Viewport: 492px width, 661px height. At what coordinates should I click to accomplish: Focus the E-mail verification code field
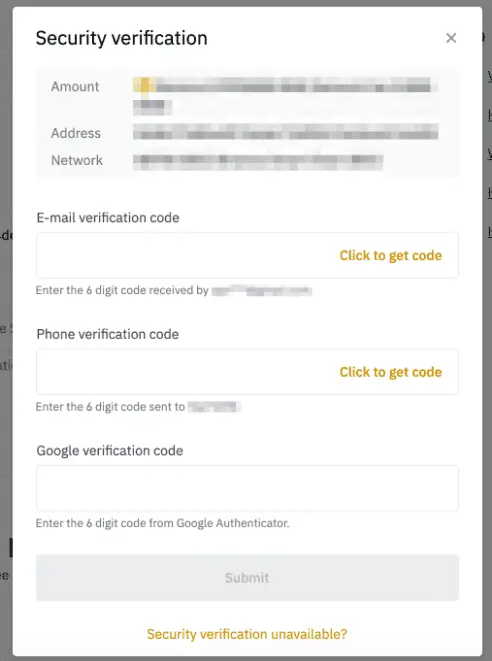tap(247, 255)
